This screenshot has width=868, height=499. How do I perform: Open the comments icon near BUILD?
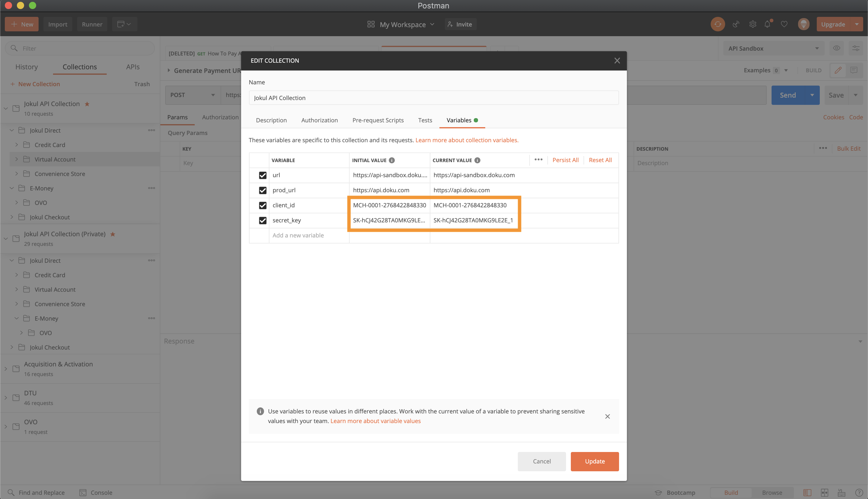coord(854,70)
